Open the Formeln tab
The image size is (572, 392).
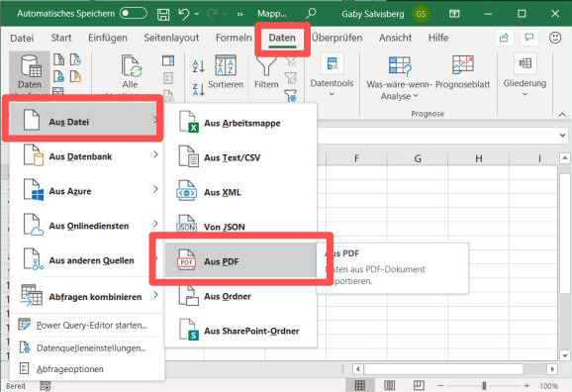point(234,38)
